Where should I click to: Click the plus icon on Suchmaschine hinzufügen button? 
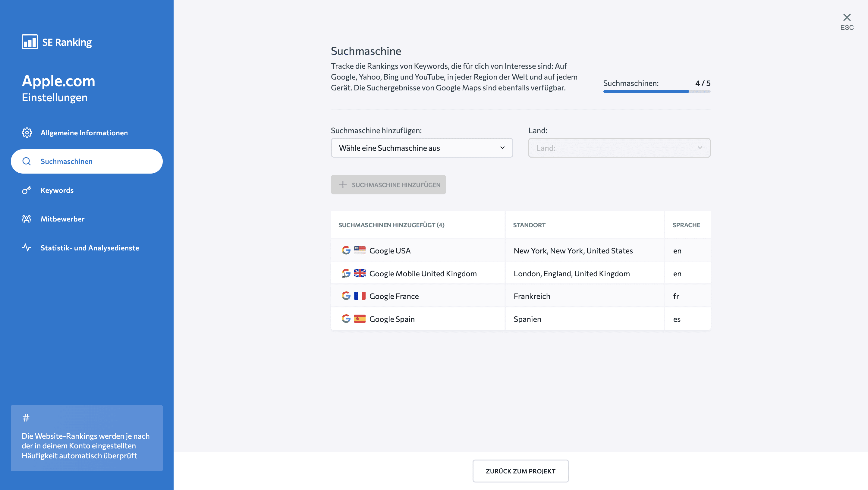tap(343, 184)
